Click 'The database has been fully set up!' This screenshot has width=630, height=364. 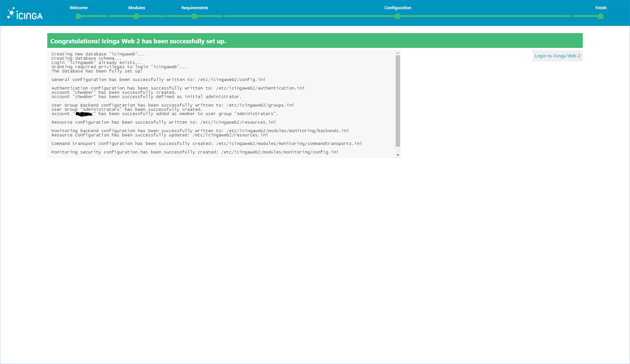click(x=97, y=71)
